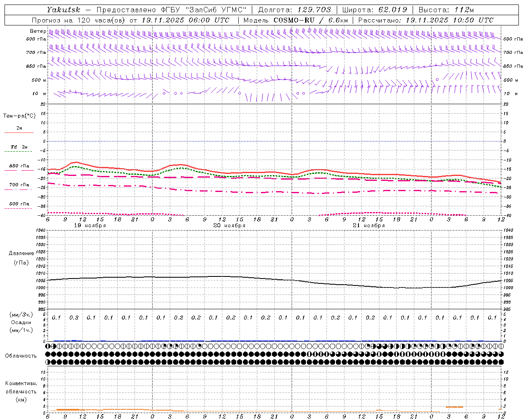Image resolution: width=525 pixels, height=420 pixels.
Task: Click the latitude value 62.019
Action: (393, 10)
